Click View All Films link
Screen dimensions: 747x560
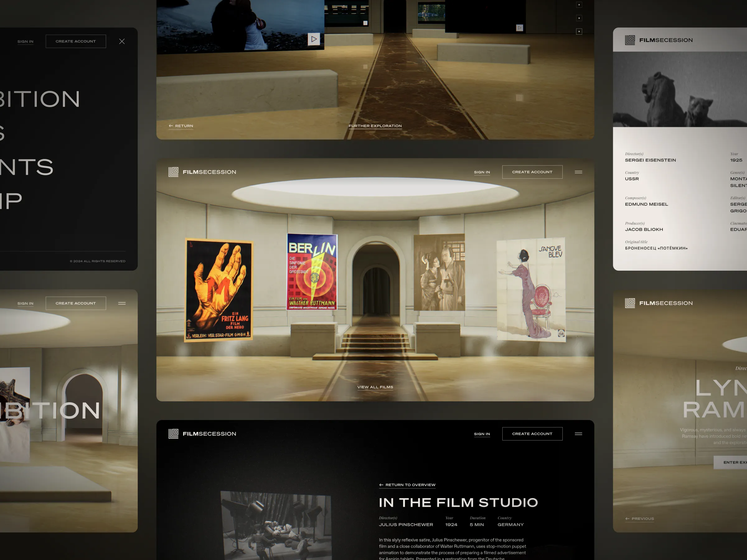tap(375, 387)
